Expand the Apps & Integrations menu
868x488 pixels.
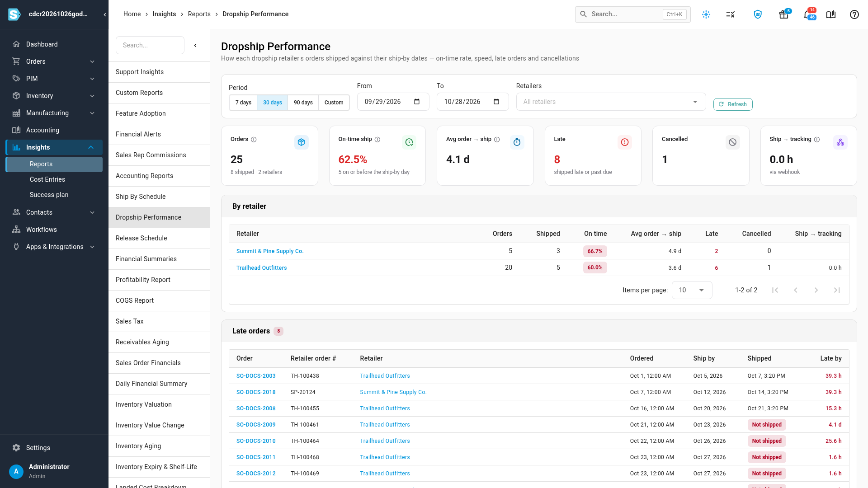(x=54, y=247)
